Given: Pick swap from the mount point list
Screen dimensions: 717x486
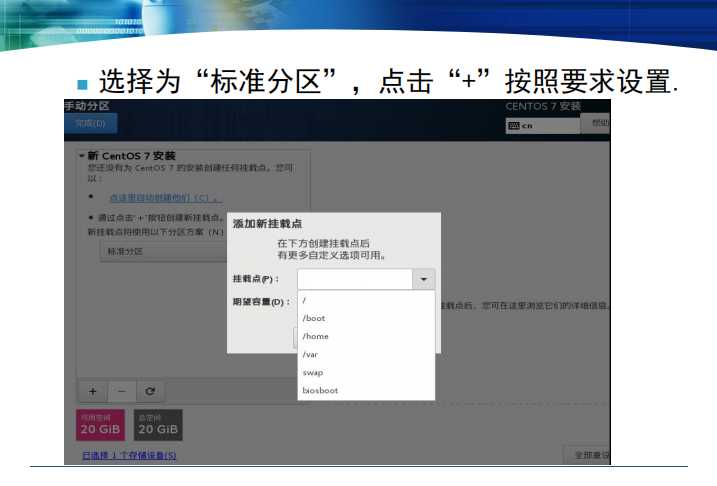Looking at the screenshot, I should pos(366,373).
